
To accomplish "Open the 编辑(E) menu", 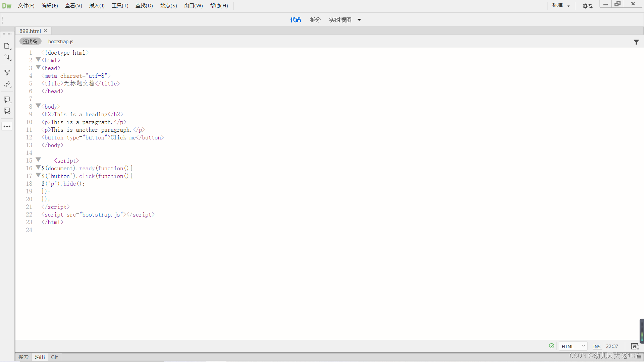I will (50, 6).
